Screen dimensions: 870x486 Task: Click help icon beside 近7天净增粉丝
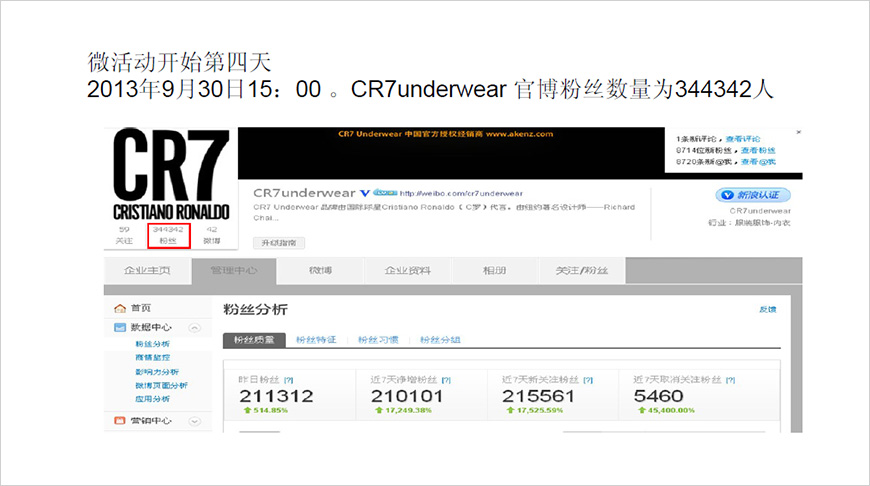[x=445, y=380]
